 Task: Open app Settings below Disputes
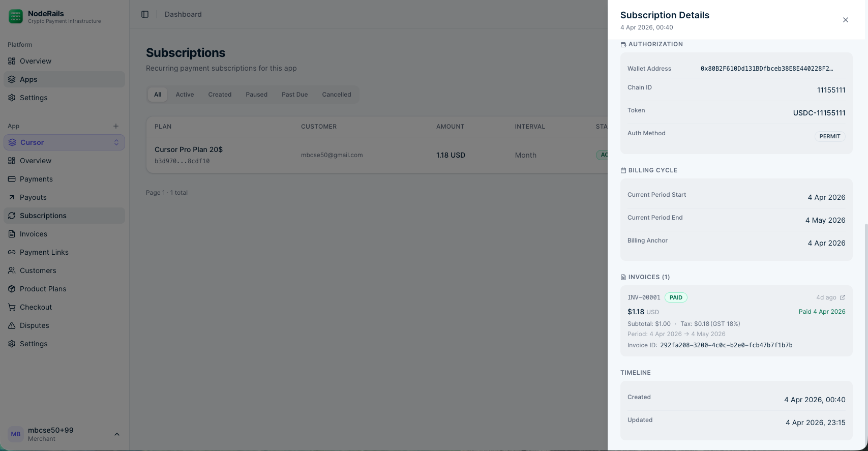tap(64, 344)
